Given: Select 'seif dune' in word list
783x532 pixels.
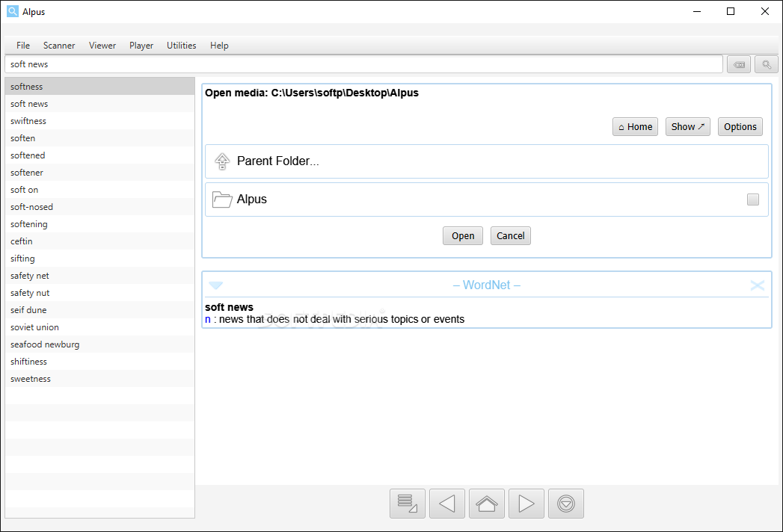Looking at the screenshot, I should pyautogui.click(x=100, y=310).
